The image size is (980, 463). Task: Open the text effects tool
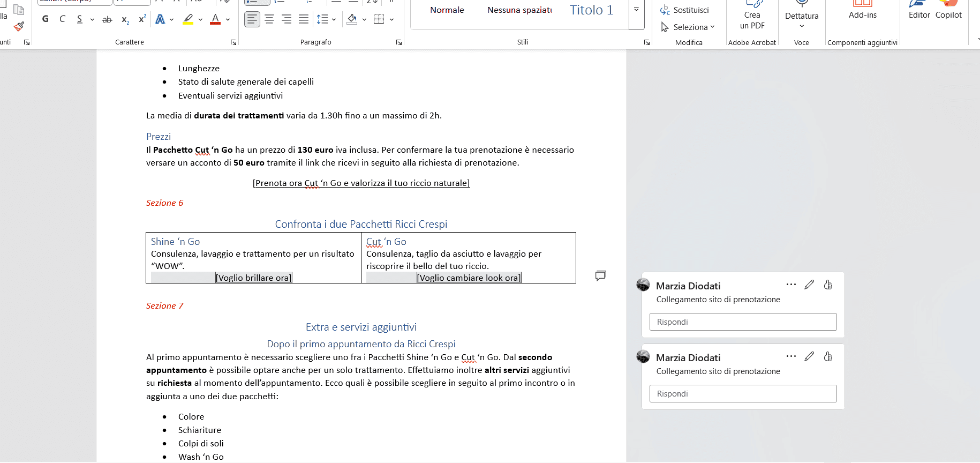click(x=160, y=19)
